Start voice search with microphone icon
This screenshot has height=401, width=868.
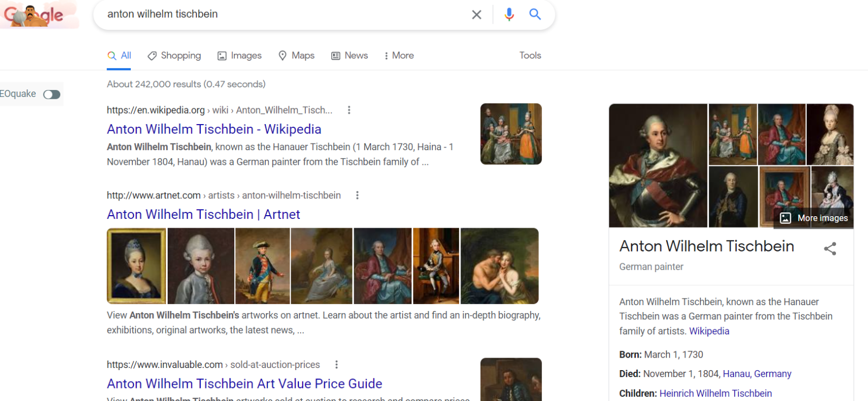(509, 15)
